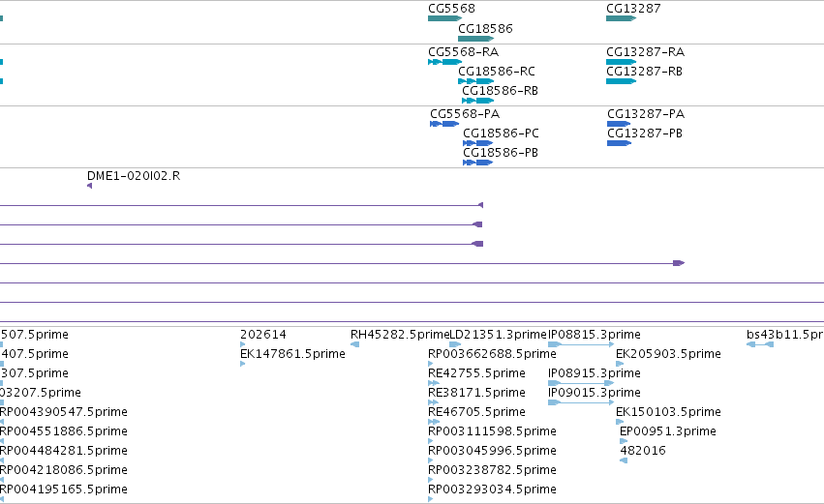Click the RE42755.5prime label

coord(476,373)
